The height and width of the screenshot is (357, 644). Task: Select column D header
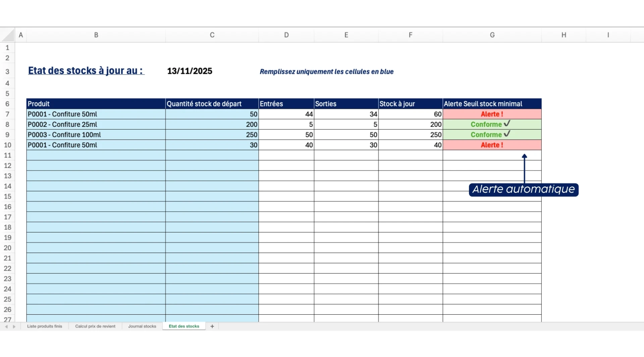point(286,35)
